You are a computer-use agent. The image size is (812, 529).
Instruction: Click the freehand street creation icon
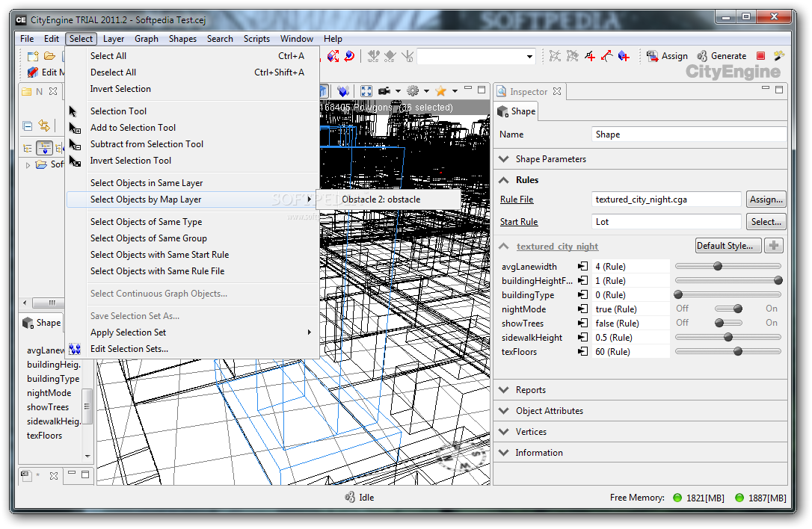(607, 56)
